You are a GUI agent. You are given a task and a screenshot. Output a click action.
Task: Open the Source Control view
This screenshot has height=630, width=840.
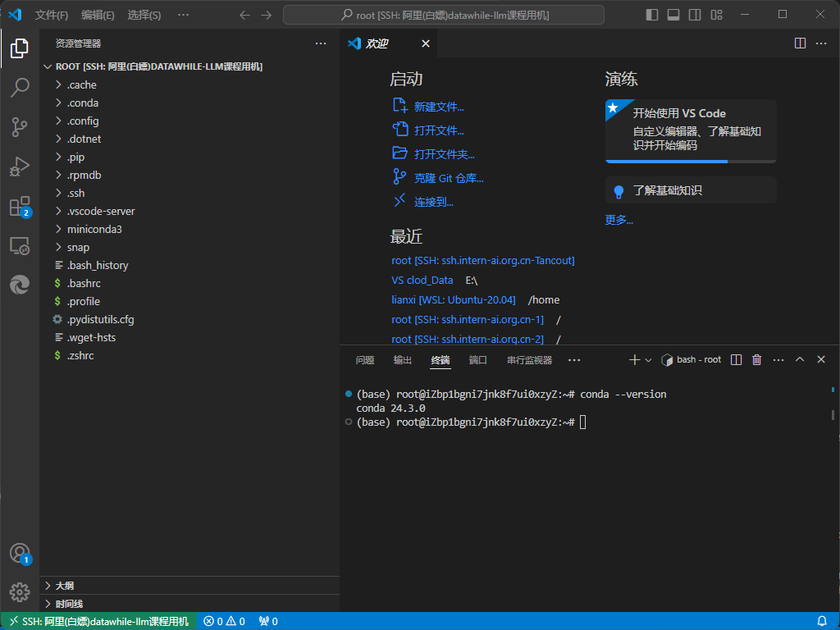20,127
